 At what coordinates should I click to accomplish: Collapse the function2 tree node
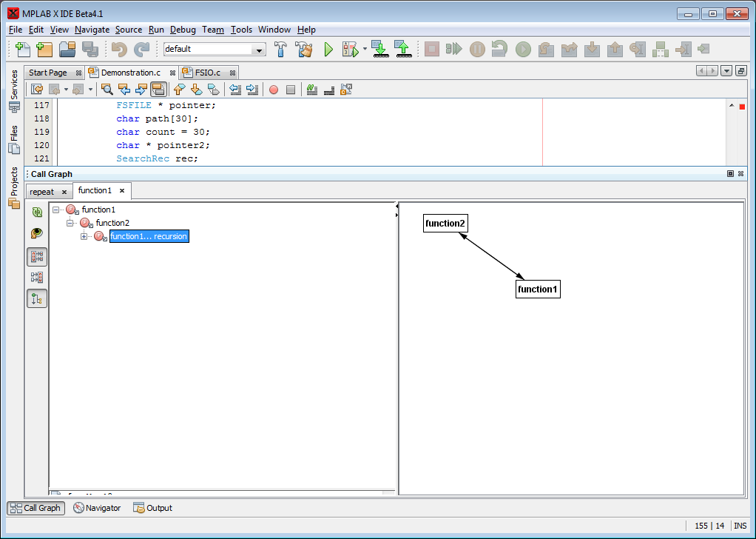[70, 223]
